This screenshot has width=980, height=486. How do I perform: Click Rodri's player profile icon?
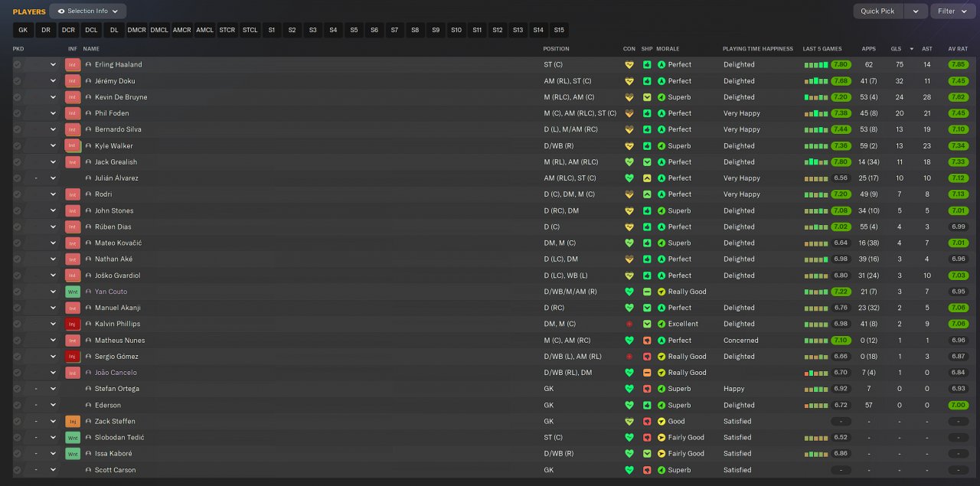89,194
